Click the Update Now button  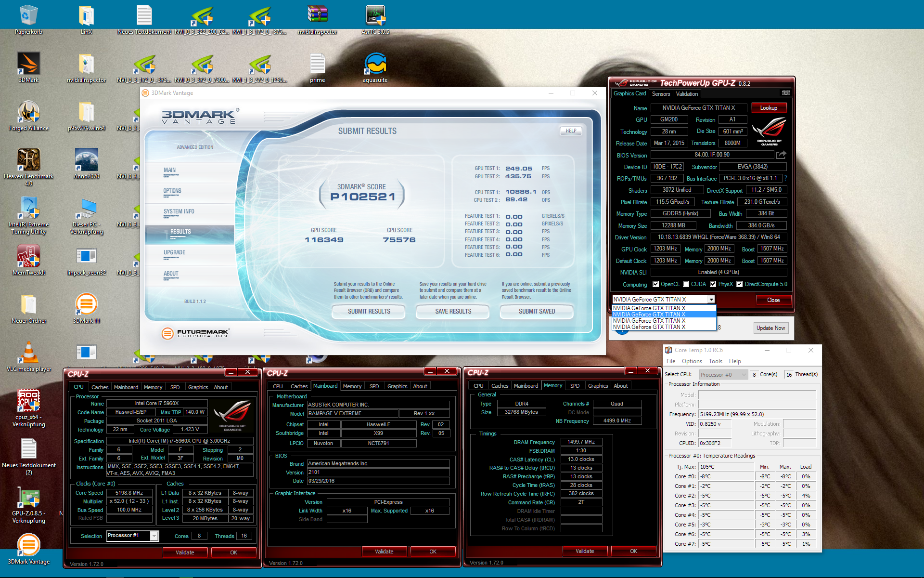[770, 328]
